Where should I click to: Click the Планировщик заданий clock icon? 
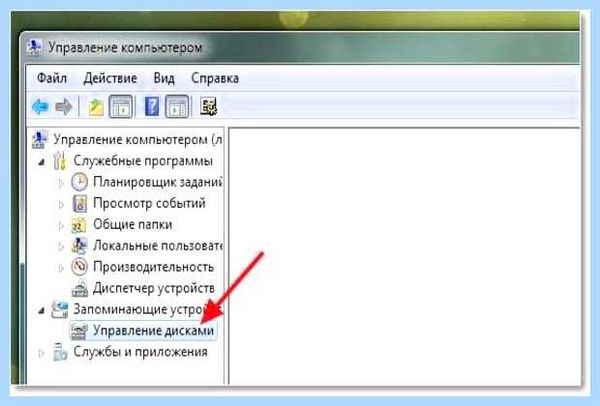coord(80,182)
